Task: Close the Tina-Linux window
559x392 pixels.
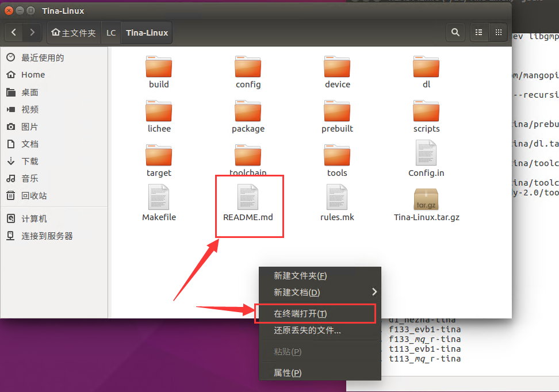Action: click(x=9, y=11)
